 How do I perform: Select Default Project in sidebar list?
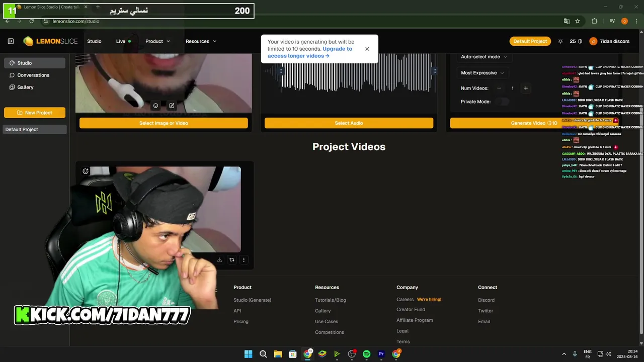35,129
